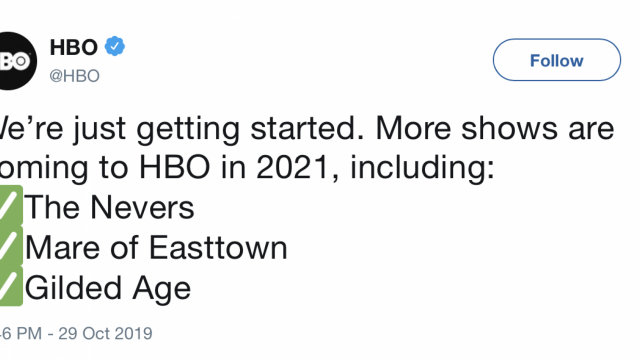The width and height of the screenshot is (640, 360).
Task: Select The Nevers show title
Action: click(x=109, y=207)
